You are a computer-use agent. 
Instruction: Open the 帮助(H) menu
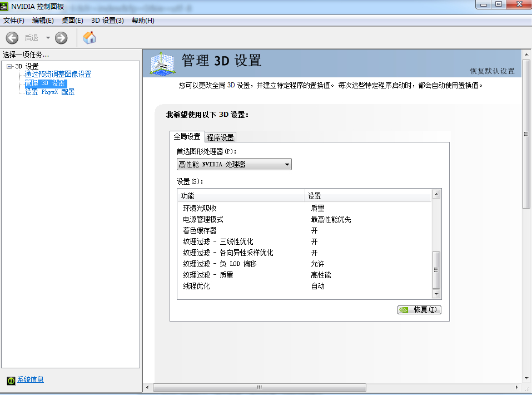coord(143,21)
